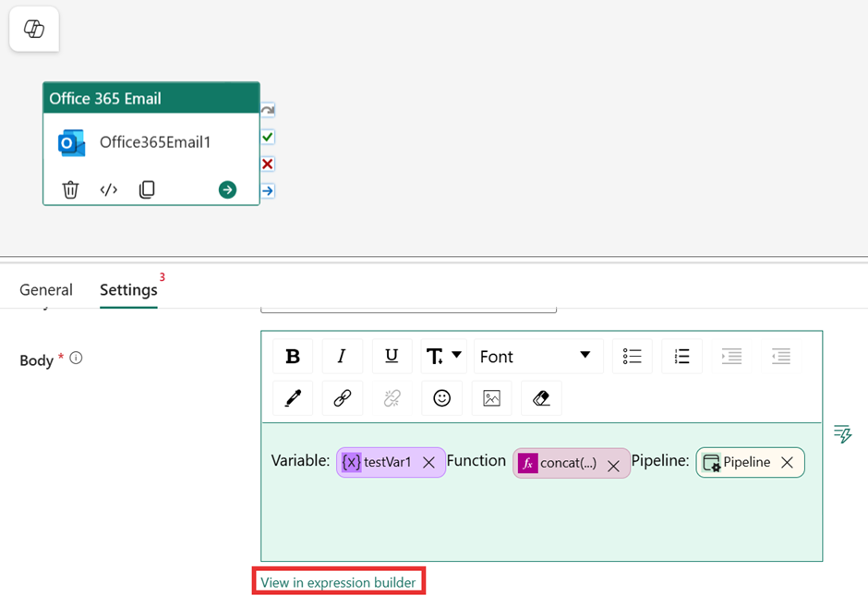Toggle italic formatting in the body editor
This screenshot has height=608, width=868.
tap(343, 356)
